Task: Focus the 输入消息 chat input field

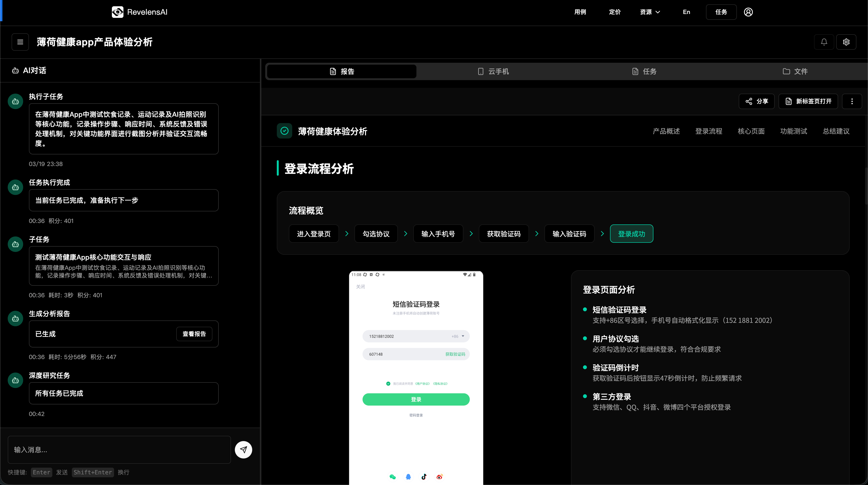Action: coord(119,450)
